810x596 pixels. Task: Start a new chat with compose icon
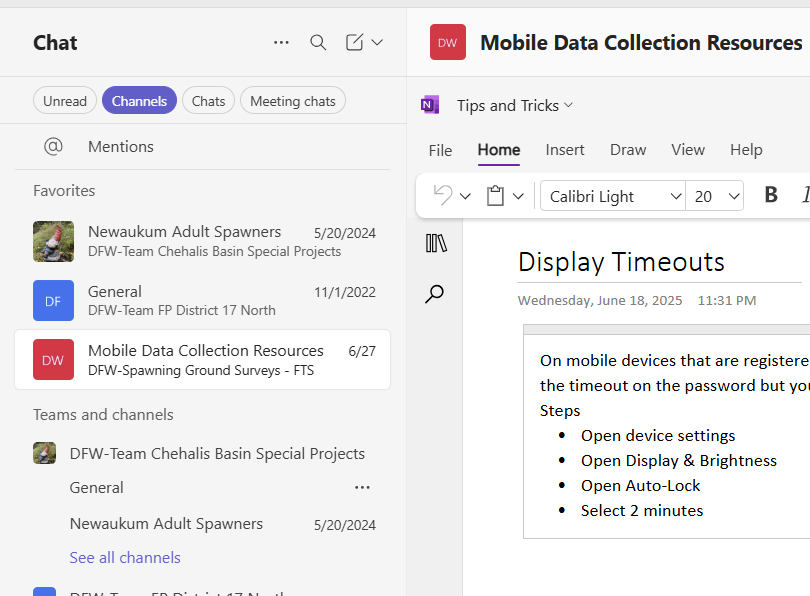pyautogui.click(x=362, y=42)
